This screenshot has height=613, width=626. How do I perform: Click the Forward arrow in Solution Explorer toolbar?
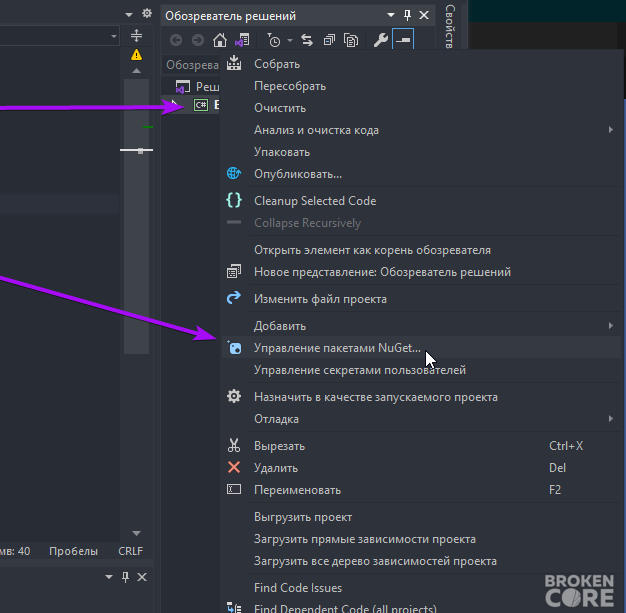198,40
